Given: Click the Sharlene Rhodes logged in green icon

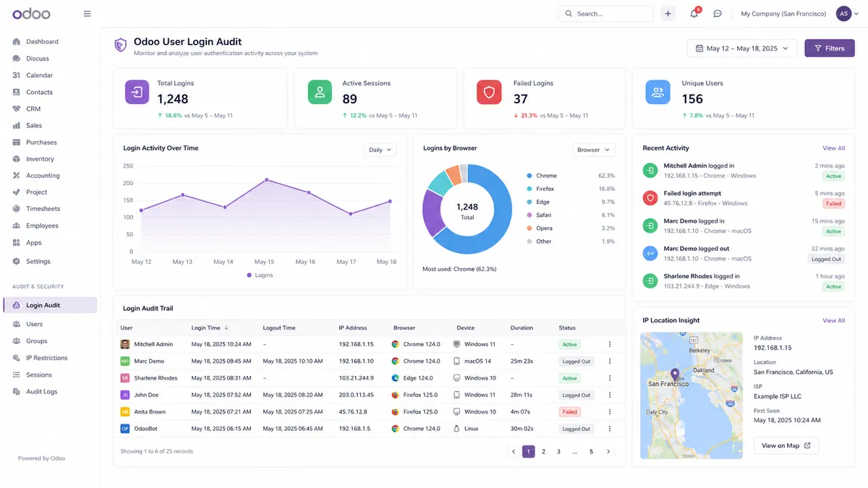Looking at the screenshot, I should coord(650,281).
